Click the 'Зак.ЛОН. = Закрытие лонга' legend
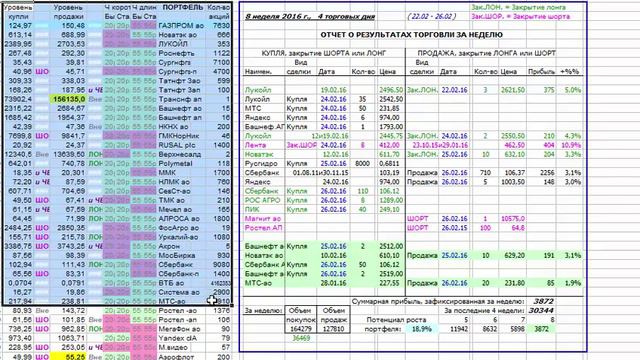The width and height of the screenshot is (640, 360). (x=518, y=7)
